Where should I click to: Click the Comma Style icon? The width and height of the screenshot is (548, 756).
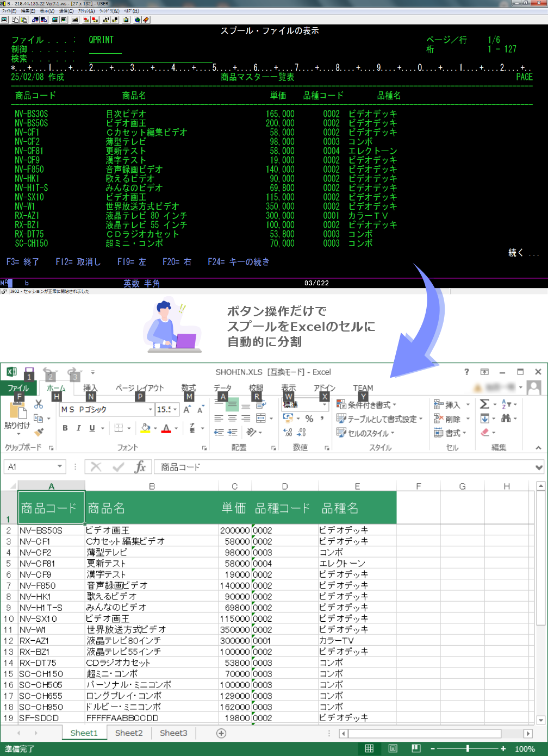click(x=322, y=418)
